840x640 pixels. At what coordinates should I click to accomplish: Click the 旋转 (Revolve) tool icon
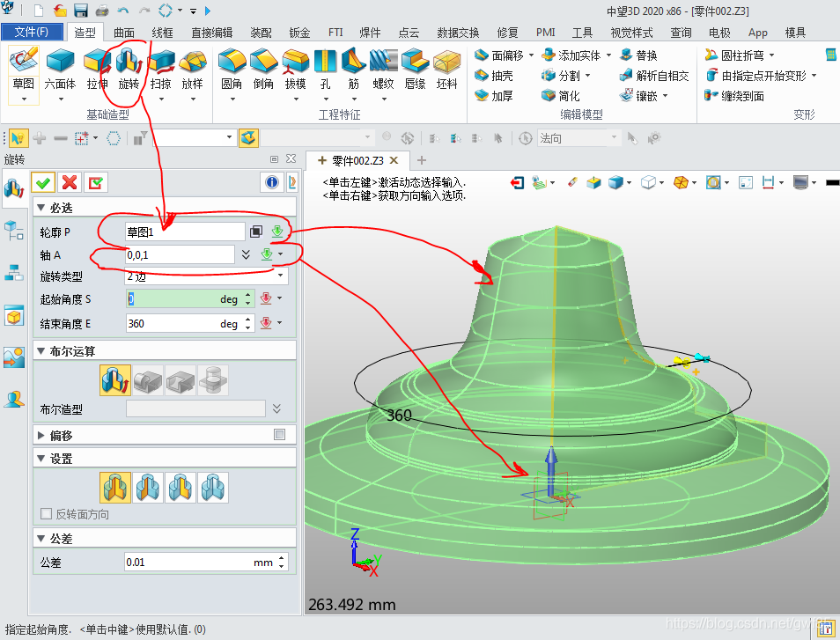click(x=129, y=65)
